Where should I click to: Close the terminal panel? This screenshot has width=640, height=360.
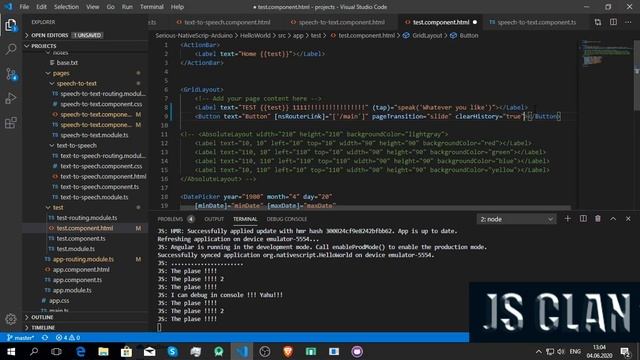[x=628, y=219]
